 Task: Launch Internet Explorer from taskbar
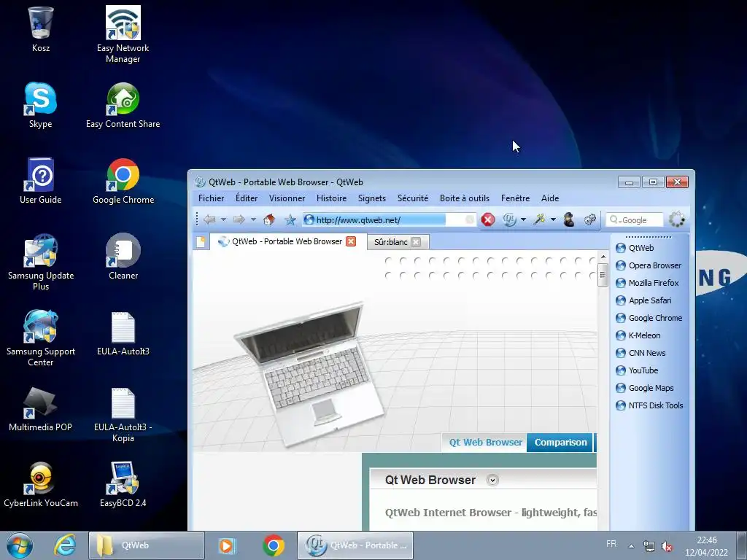click(x=64, y=545)
